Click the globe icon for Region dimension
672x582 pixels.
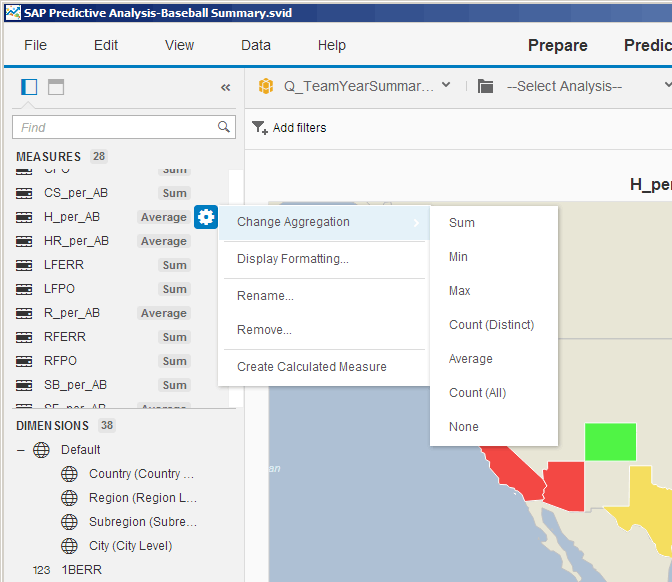pyautogui.click(x=69, y=498)
